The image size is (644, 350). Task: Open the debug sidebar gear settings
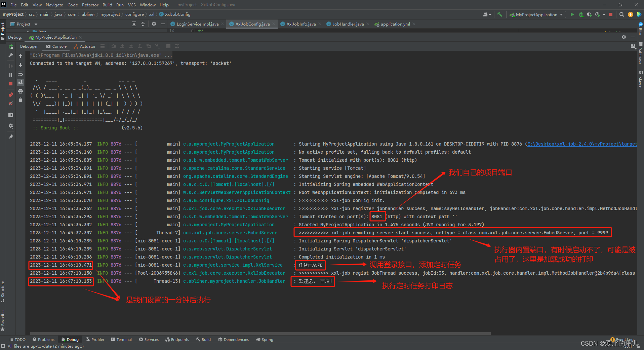coord(11,126)
